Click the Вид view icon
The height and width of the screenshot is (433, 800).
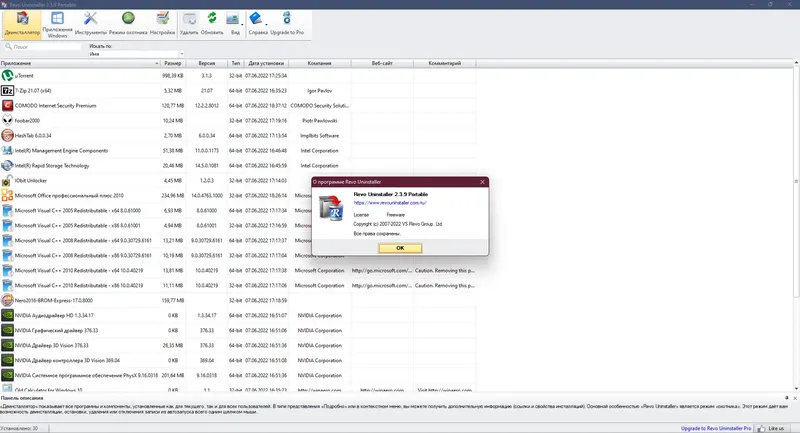(x=233, y=19)
